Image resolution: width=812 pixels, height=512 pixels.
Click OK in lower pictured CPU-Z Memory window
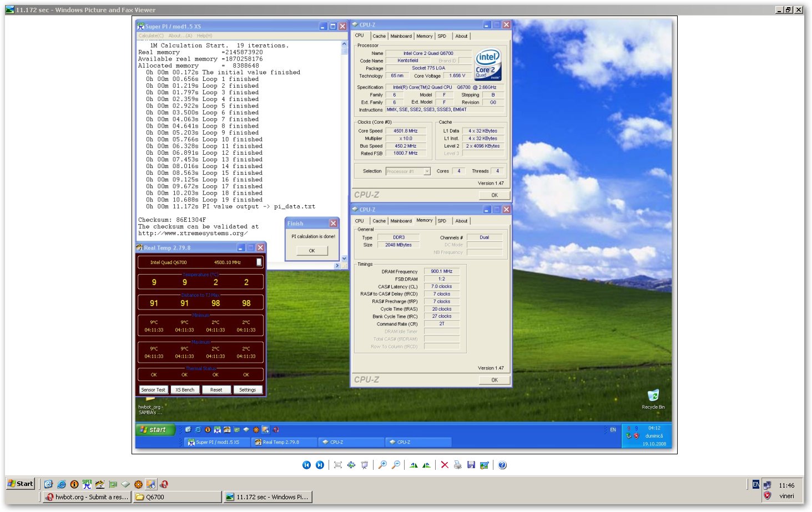click(x=495, y=380)
